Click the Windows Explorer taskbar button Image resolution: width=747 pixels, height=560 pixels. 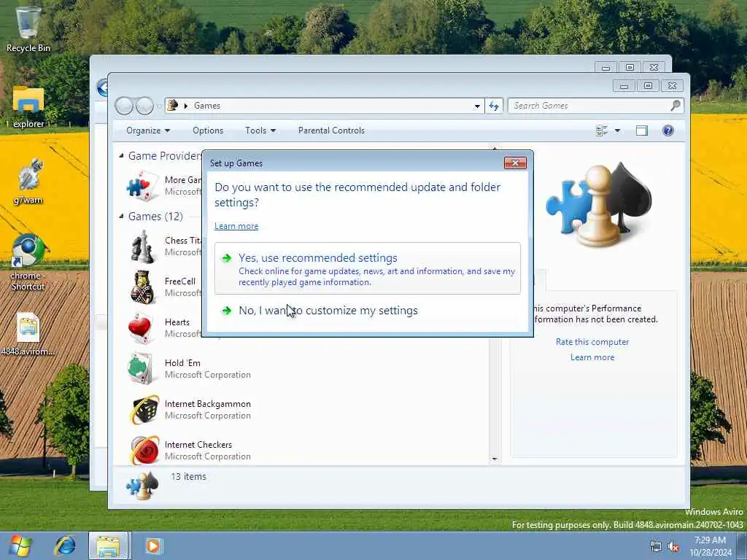pos(108,545)
